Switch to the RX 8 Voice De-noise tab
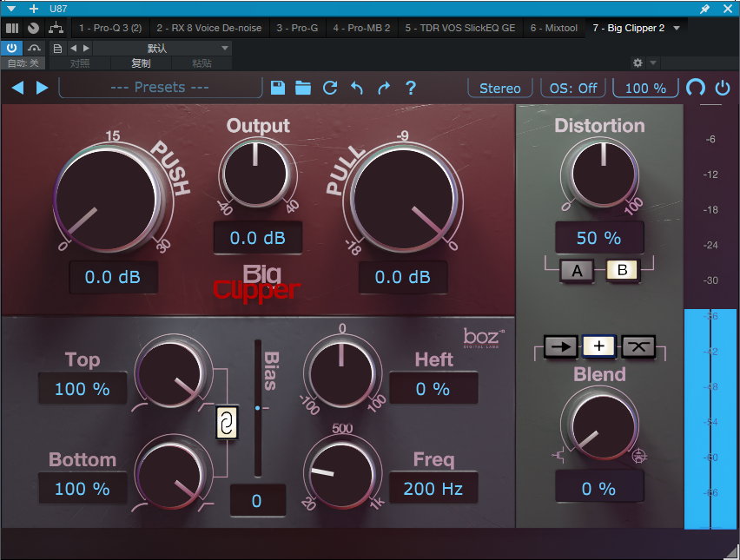Screen dimensions: 740x560 tap(209, 28)
